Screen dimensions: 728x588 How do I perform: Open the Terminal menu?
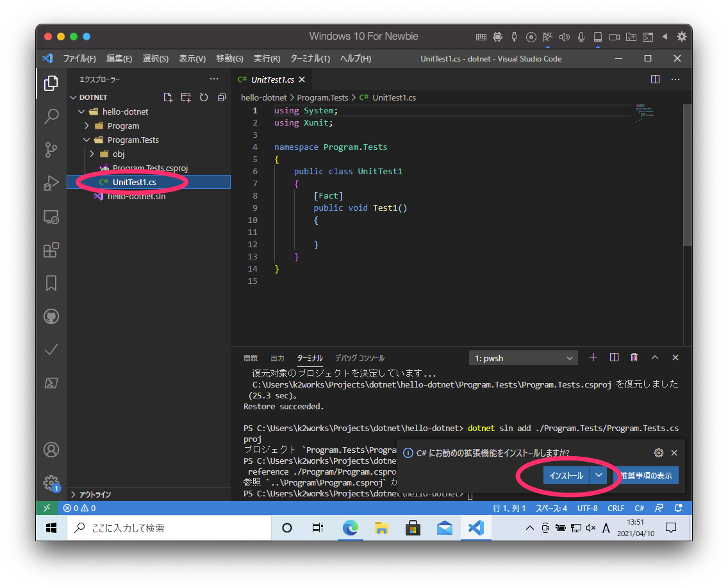(x=310, y=59)
